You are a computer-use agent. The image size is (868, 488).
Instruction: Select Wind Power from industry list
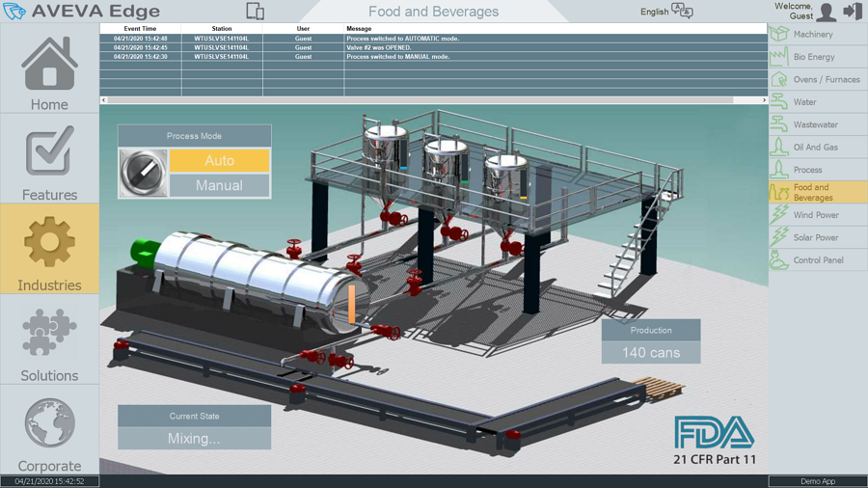point(817,215)
